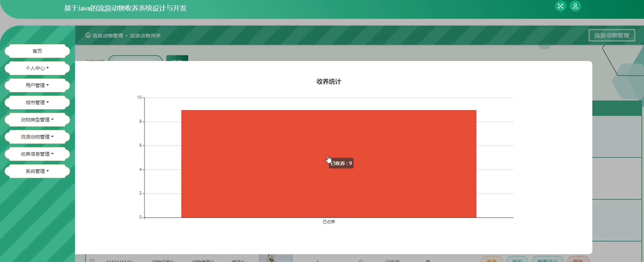The image size is (644, 262).
Task: Open the 动物类型管理 menu
Action: point(37,120)
